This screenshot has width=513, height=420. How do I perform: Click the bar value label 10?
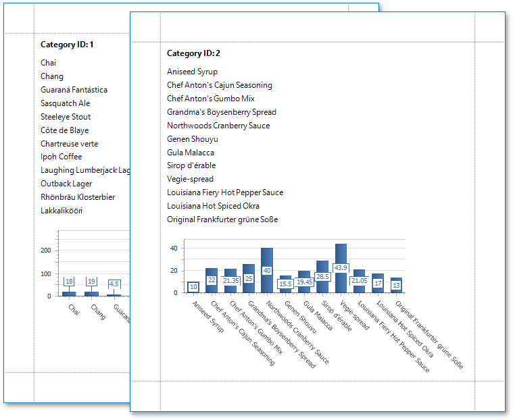click(193, 287)
